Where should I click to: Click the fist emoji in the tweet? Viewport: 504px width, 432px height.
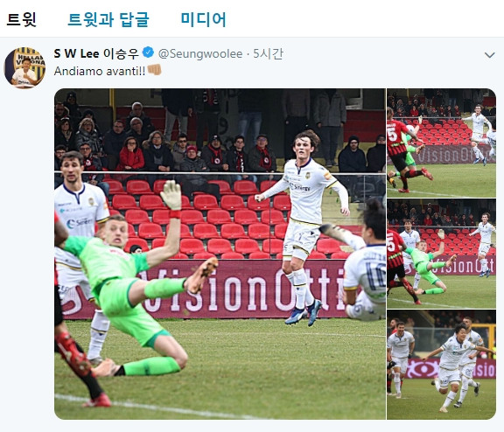154,70
